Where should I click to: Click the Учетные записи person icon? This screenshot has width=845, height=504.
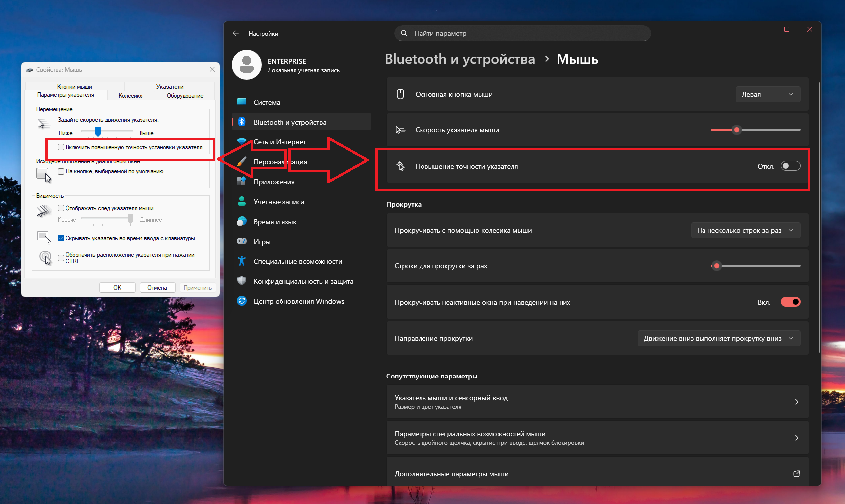pyautogui.click(x=242, y=202)
